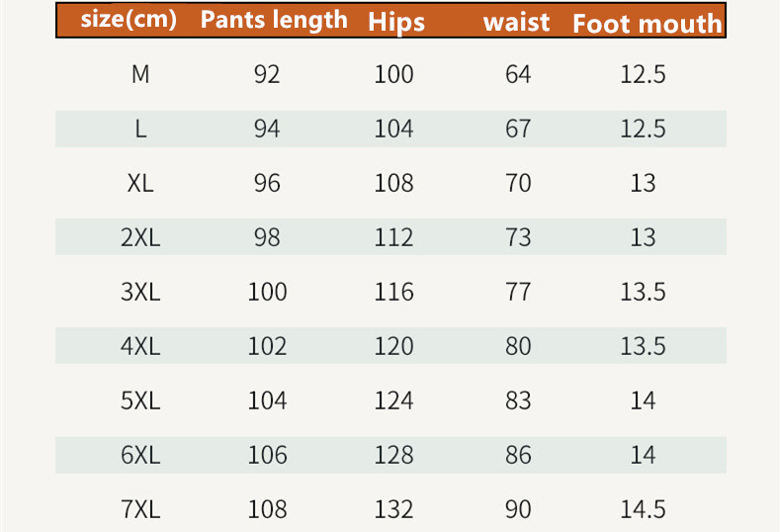Select pants length value 102
The width and height of the screenshot is (780, 532).
[267, 346]
